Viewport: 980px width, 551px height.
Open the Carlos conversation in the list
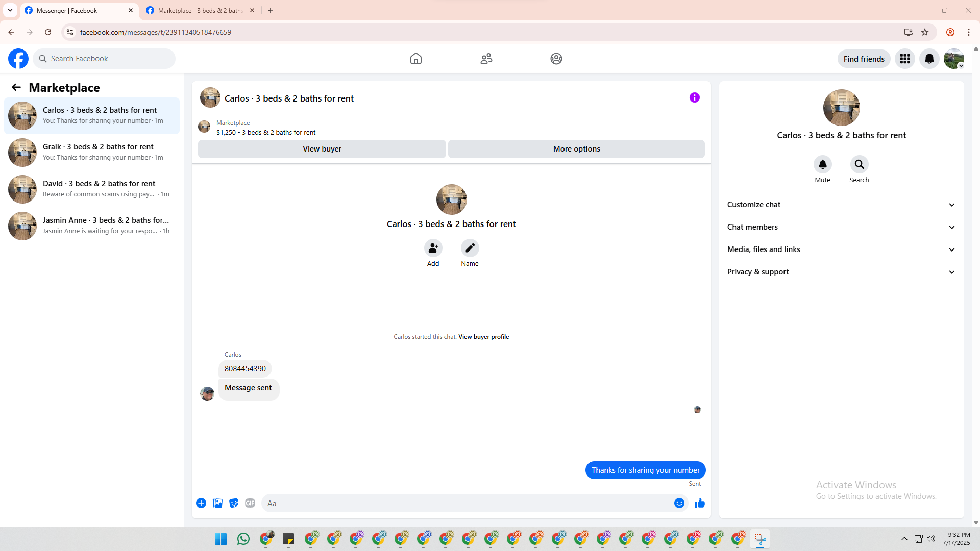[x=92, y=116]
